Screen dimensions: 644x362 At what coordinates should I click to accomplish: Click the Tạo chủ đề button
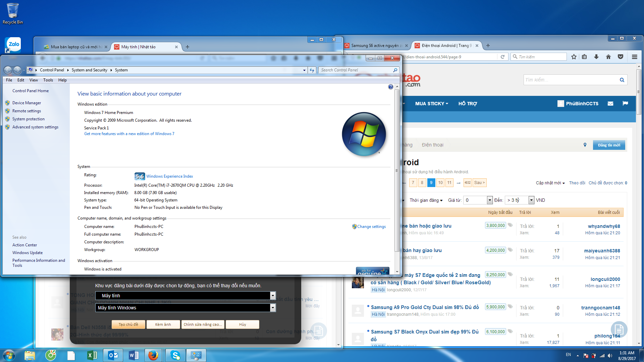(129, 324)
